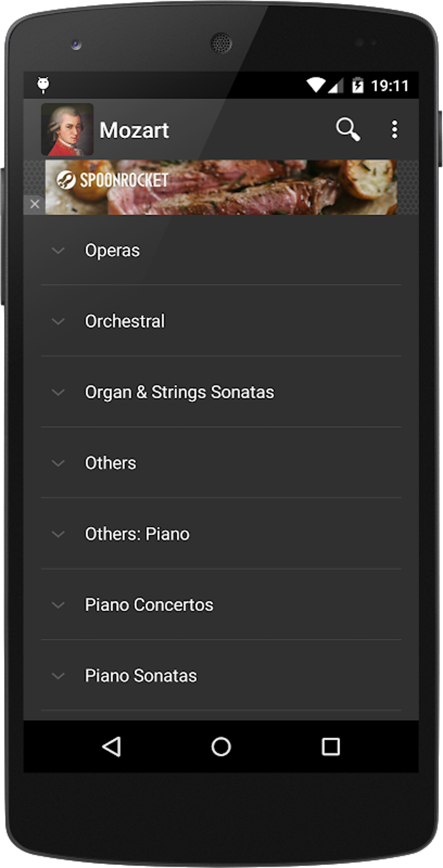Tap the Mozart portrait app icon

[67, 129]
